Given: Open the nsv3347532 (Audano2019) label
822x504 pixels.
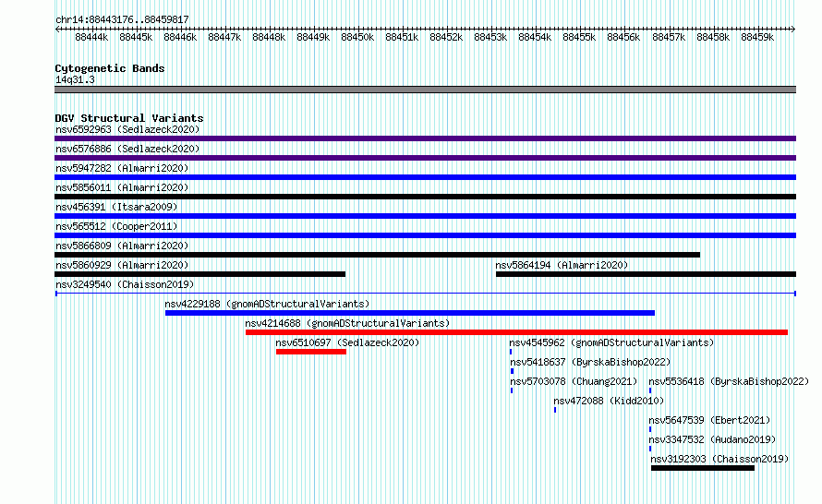Looking at the screenshot, I should [712, 439].
